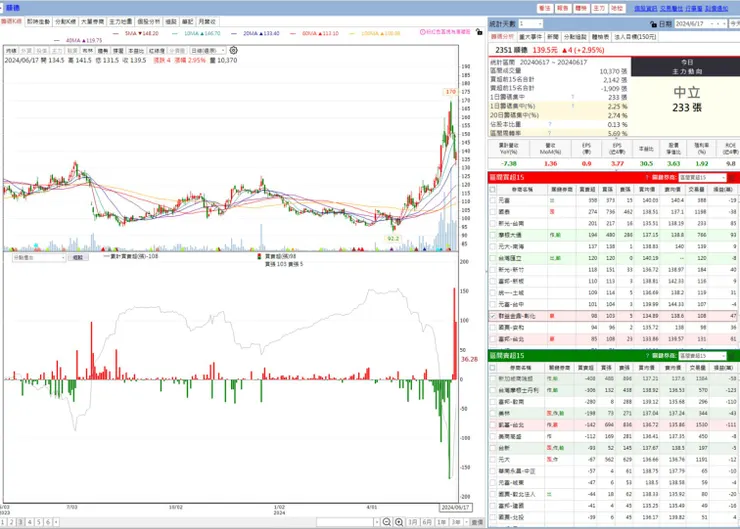
Task: Click the green icon right of the 賣超 dropdown
Action: [732, 356]
